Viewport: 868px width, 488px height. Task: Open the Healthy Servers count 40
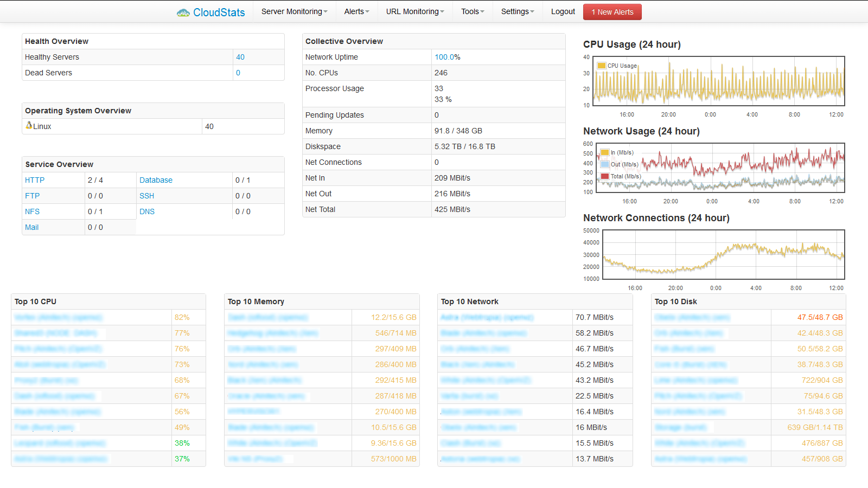pos(240,57)
